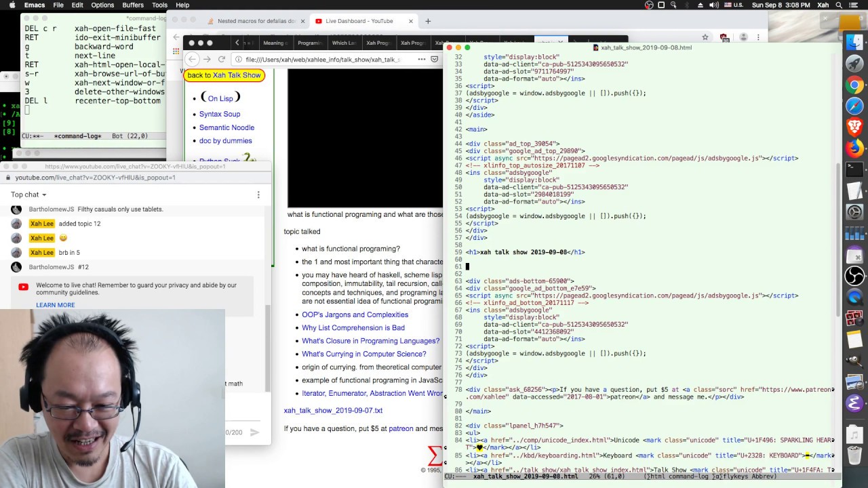Open OBS Studio icon in Dock

coord(854,276)
